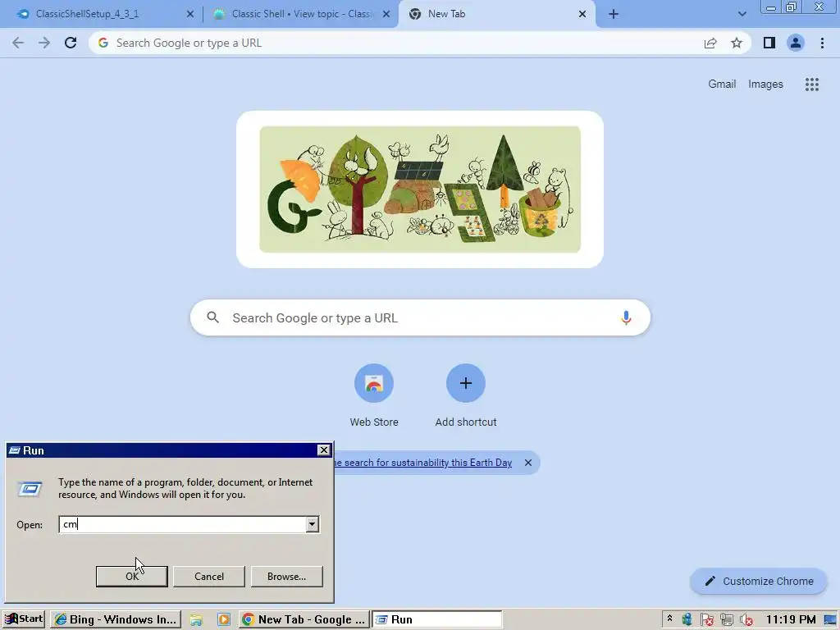
Task: Open Chrome side panel icon
Action: (x=769, y=43)
